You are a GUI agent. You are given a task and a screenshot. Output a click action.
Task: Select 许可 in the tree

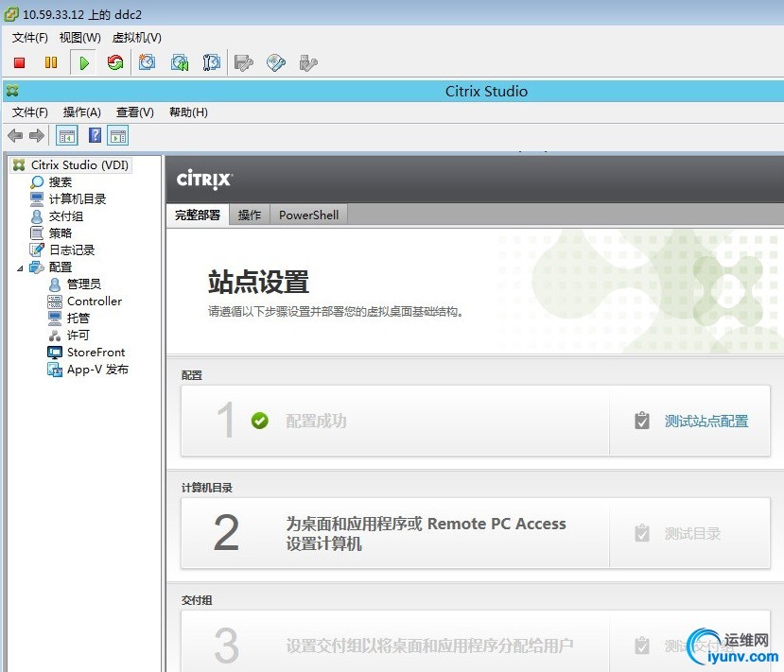[x=78, y=336]
